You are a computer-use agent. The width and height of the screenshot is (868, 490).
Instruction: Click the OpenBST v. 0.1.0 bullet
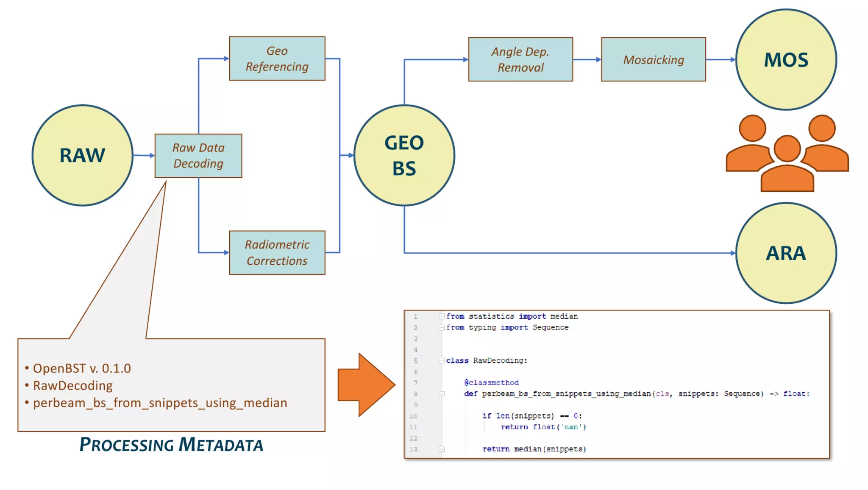(82, 368)
